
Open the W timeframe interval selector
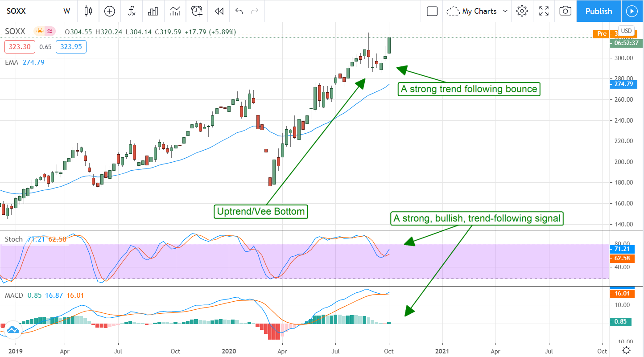66,11
